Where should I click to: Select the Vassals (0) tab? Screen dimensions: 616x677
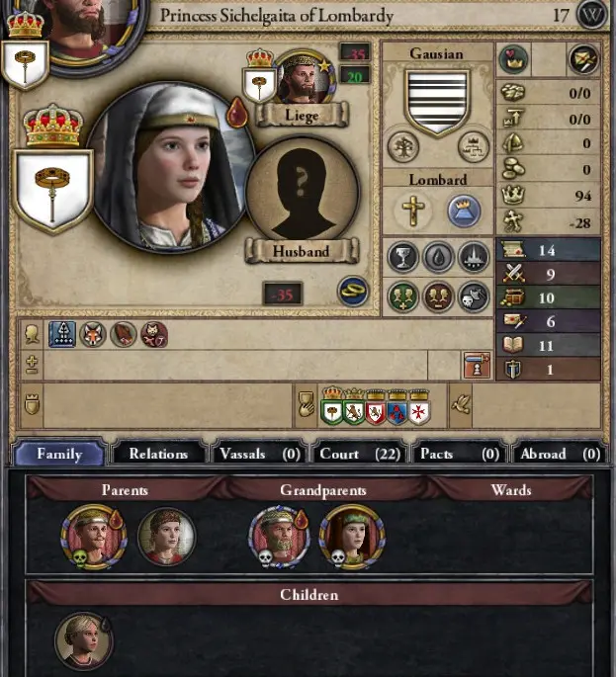pyautogui.click(x=259, y=454)
